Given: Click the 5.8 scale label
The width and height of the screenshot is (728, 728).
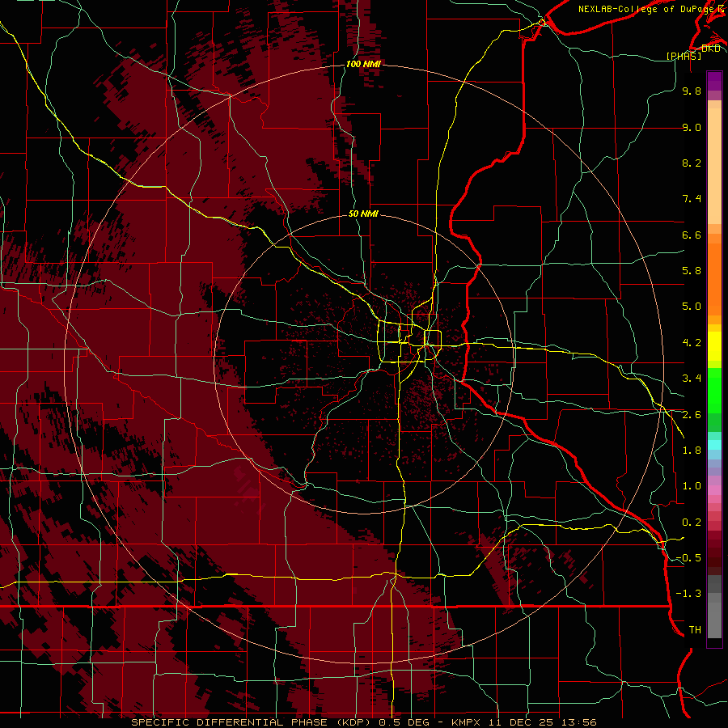Looking at the screenshot, I should coord(692,271).
